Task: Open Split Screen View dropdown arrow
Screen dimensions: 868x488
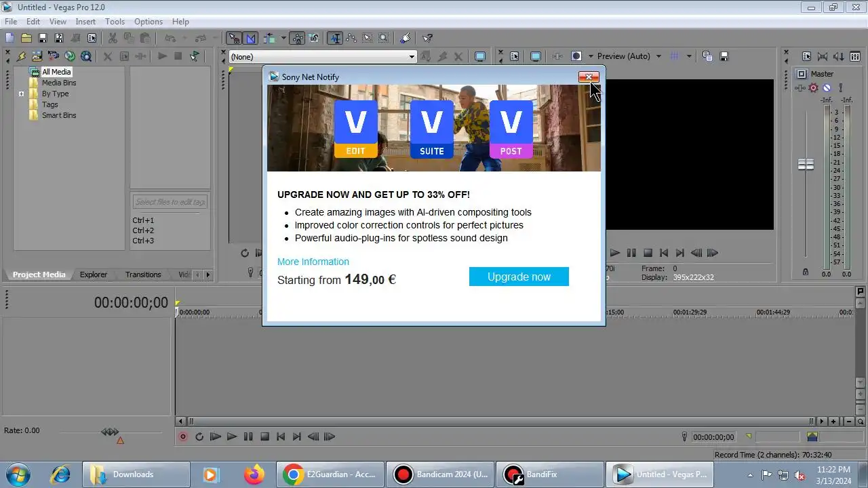Action: (591, 56)
